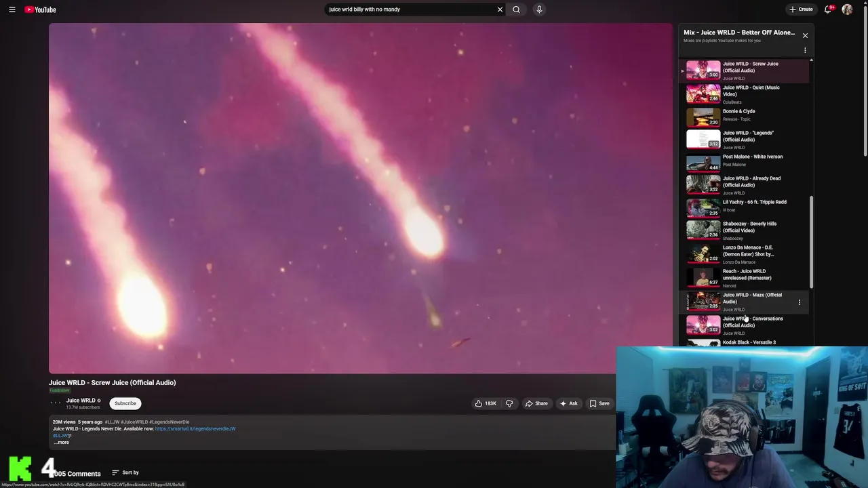Expand description with ...more
The width and height of the screenshot is (868, 488).
(62, 443)
